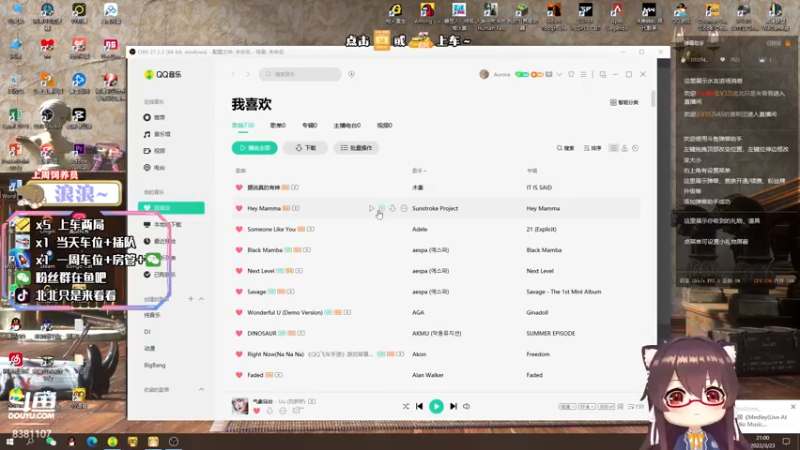Viewport: 800px width, 450px height.
Task: Click the green play button in player bar
Action: [x=436, y=407]
